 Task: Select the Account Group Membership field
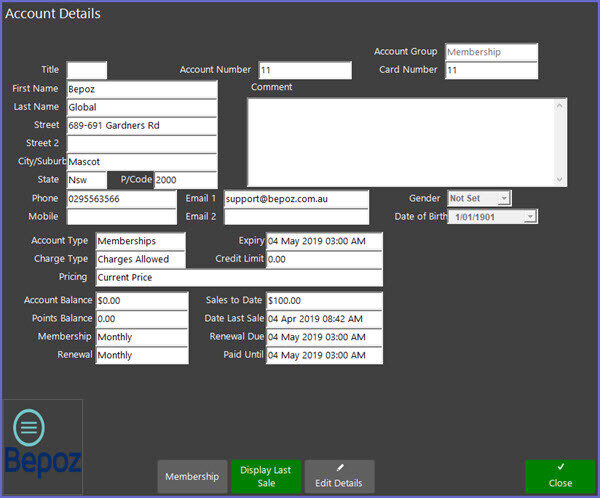pyautogui.click(x=491, y=52)
